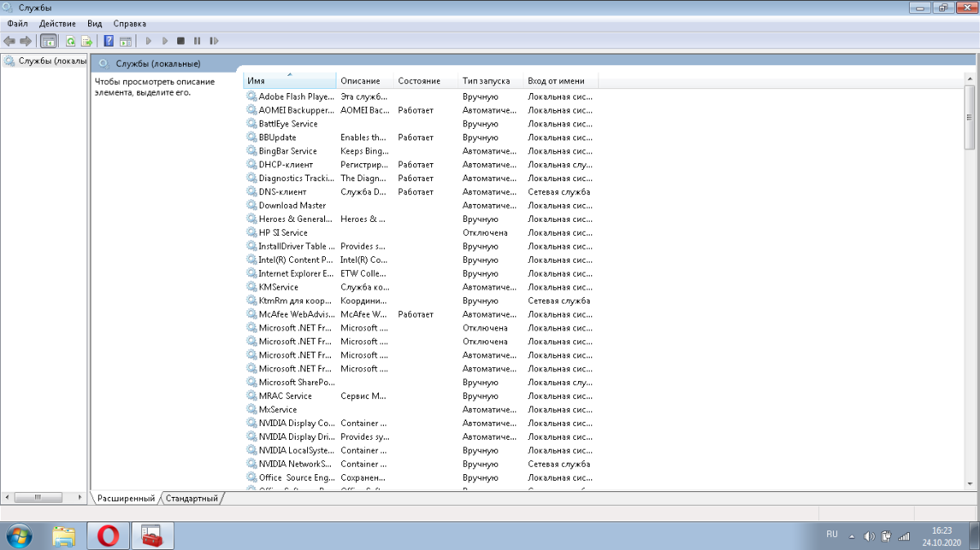Open the Действие menu
The height and width of the screenshot is (550, 980).
(57, 24)
